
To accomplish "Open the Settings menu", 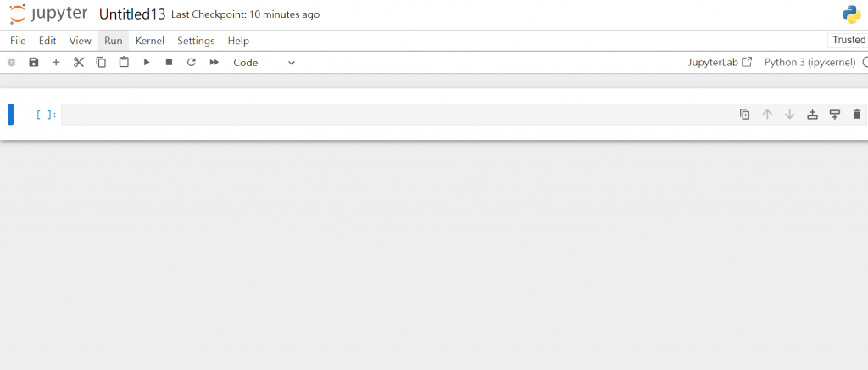I will [196, 41].
